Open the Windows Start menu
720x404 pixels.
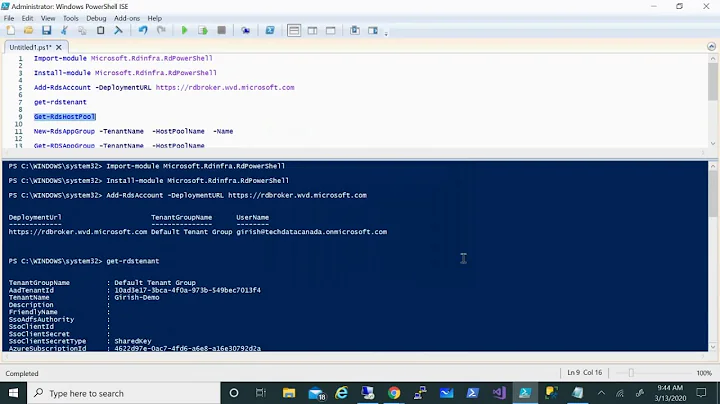click(13, 393)
